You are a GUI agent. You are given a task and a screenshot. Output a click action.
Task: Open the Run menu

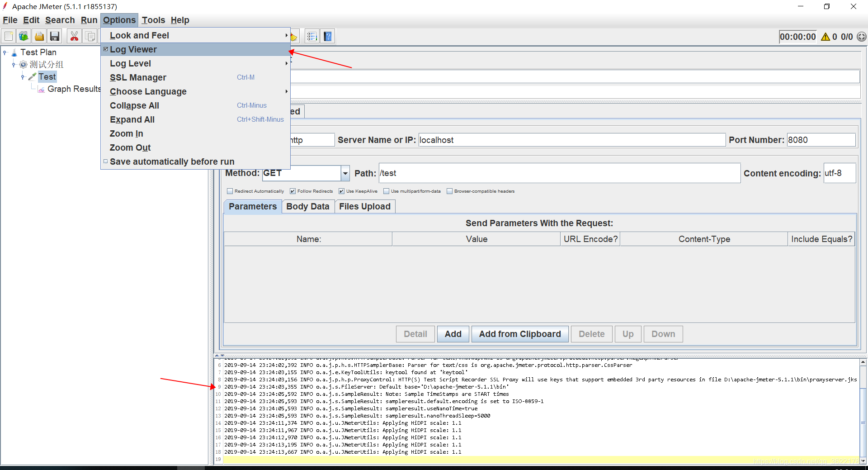pyautogui.click(x=89, y=20)
